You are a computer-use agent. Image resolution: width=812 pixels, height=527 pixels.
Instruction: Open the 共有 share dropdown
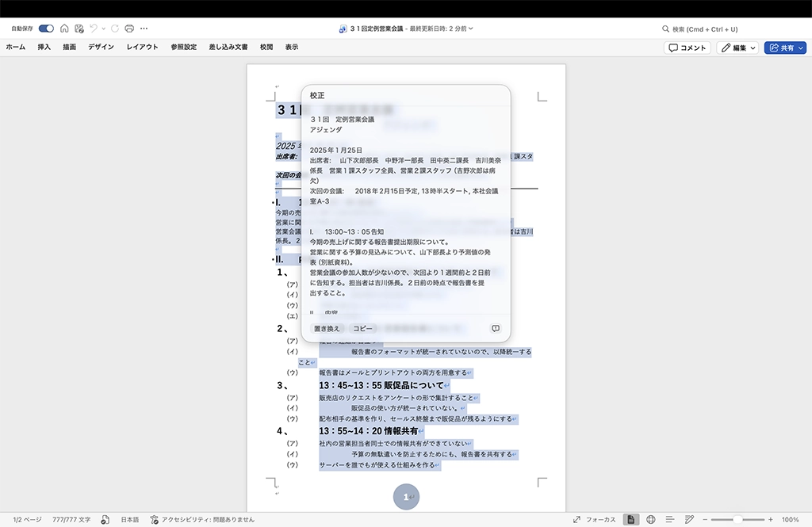(x=785, y=48)
